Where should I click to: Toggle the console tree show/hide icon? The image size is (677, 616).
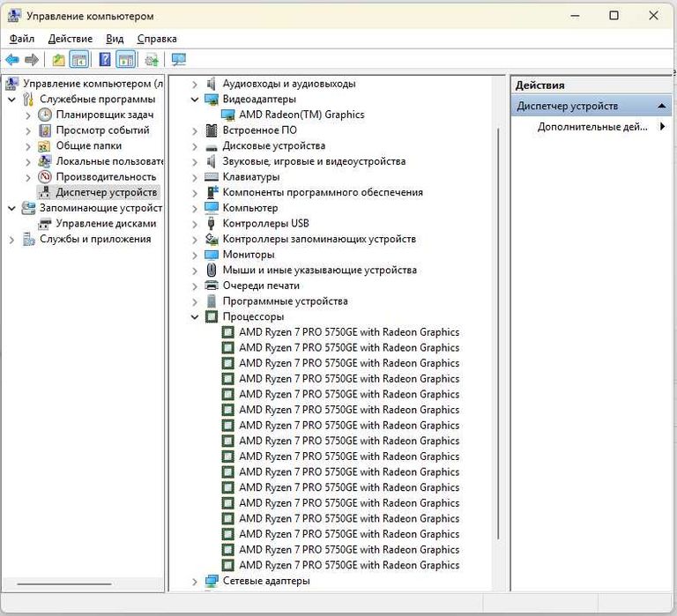click(79, 60)
